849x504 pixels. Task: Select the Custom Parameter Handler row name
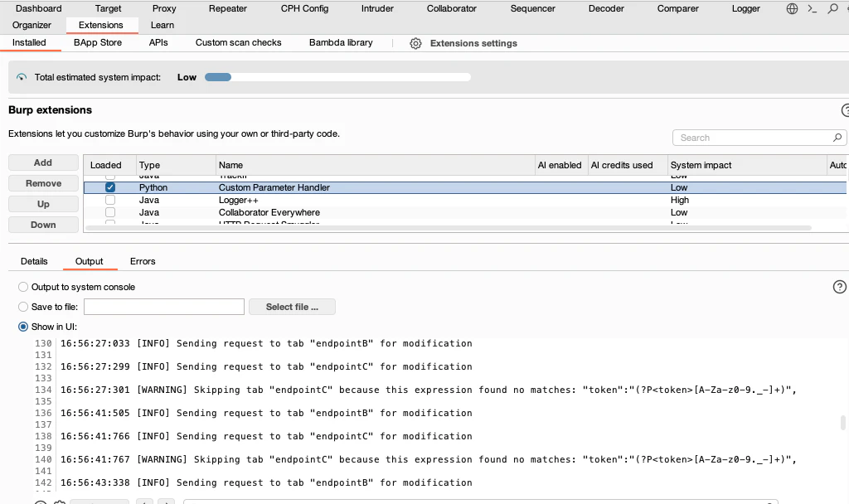274,187
